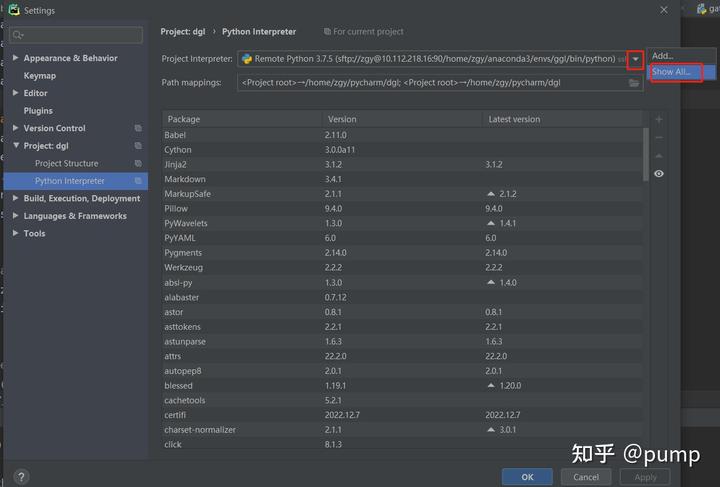Click the package list vertical scrollbar
The width and height of the screenshot is (720, 487).
[646, 154]
